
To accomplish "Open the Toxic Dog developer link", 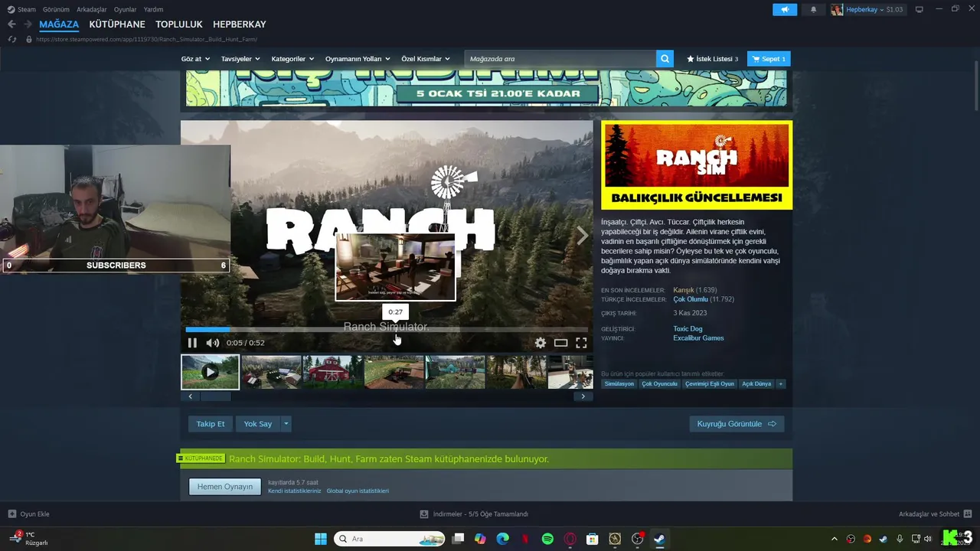I will [688, 329].
